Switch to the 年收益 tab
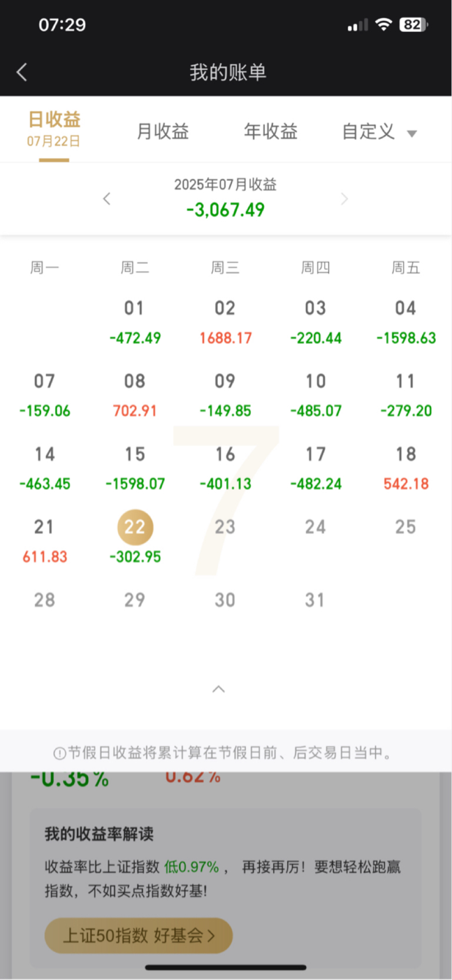This screenshot has width=452, height=980. 271,131
